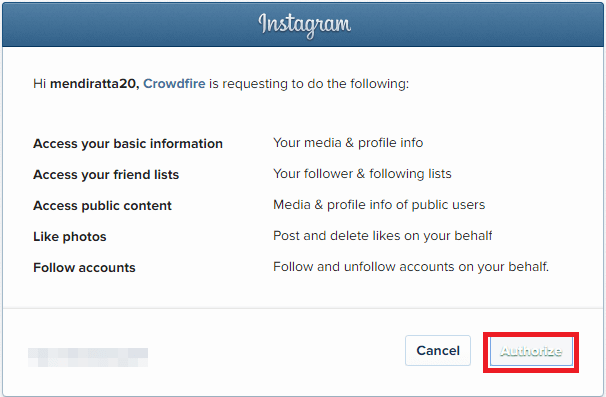
Task: Click the Cancel button
Action: [438, 351]
